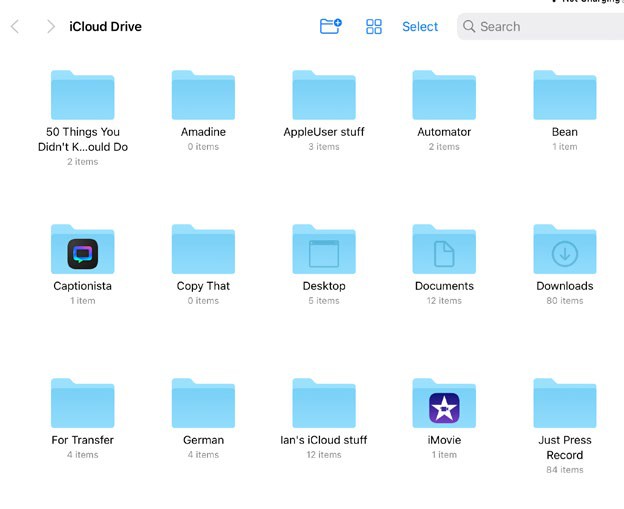Switch view using the grid icon
The width and height of the screenshot is (624, 509).
point(374,27)
